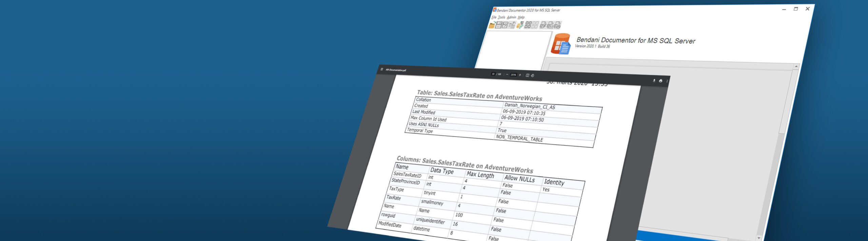Click the 'TaxType' cell

tap(396, 189)
